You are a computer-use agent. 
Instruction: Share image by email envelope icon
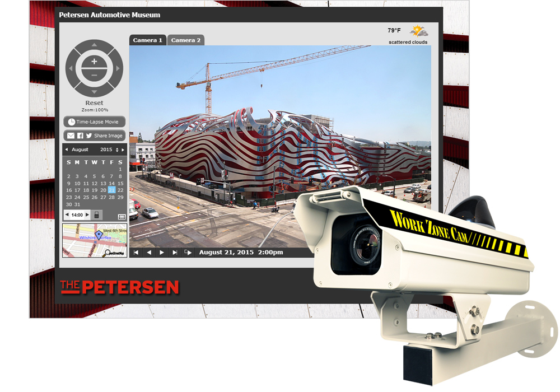[x=71, y=136]
